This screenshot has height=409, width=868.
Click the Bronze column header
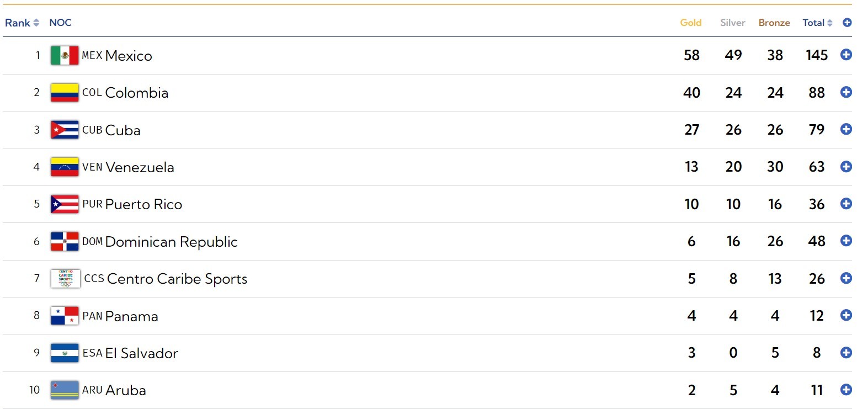click(x=774, y=23)
